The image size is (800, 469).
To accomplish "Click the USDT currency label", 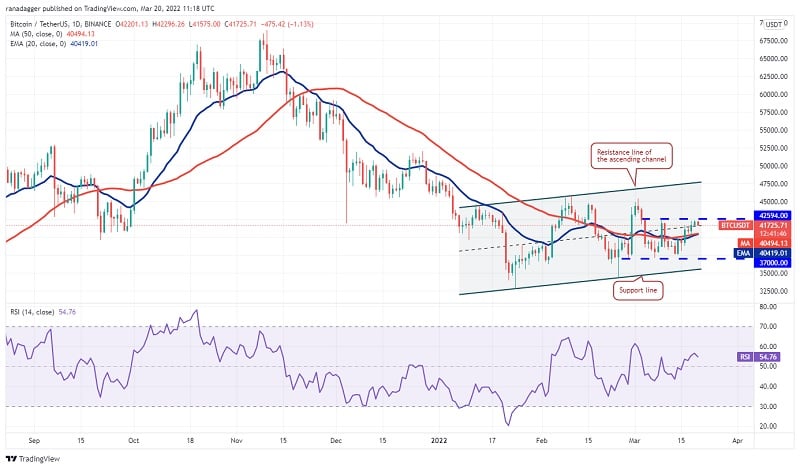I will click(774, 24).
